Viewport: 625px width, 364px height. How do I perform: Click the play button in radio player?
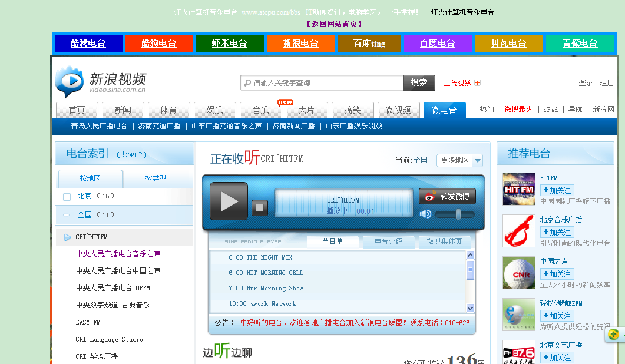point(229,201)
